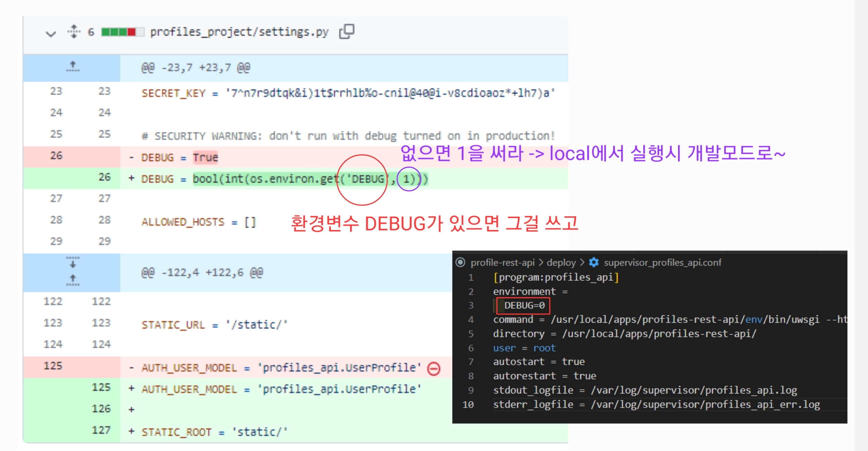Click the no-newline warning icon on line 125
Screen dimensions: 868x451
pos(434,369)
